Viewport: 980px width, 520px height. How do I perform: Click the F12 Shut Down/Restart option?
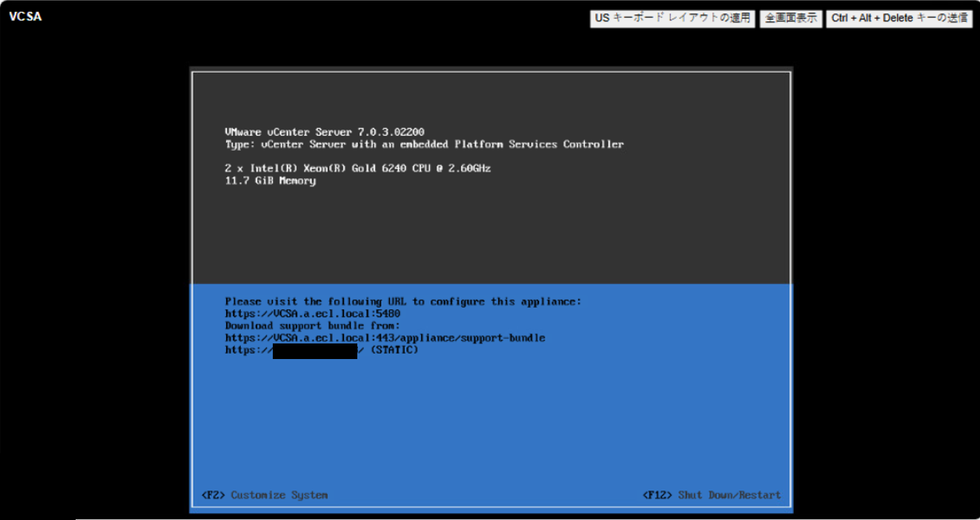tap(712, 495)
